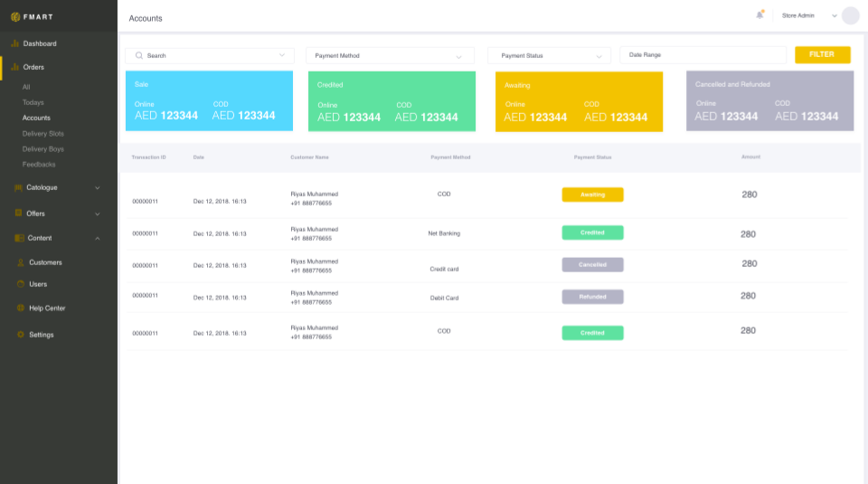The image size is (868, 484).
Task: Select Feedbacks in the Orders submenu
Action: 39,165
